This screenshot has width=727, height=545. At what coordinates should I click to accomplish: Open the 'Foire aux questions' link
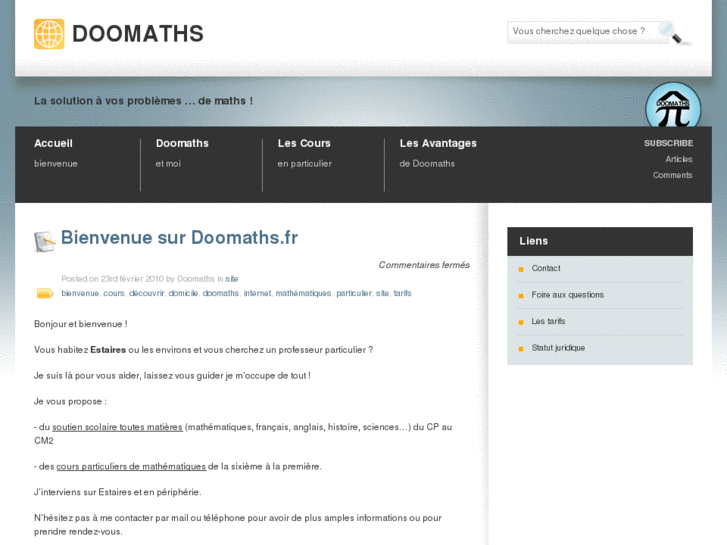point(568,295)
